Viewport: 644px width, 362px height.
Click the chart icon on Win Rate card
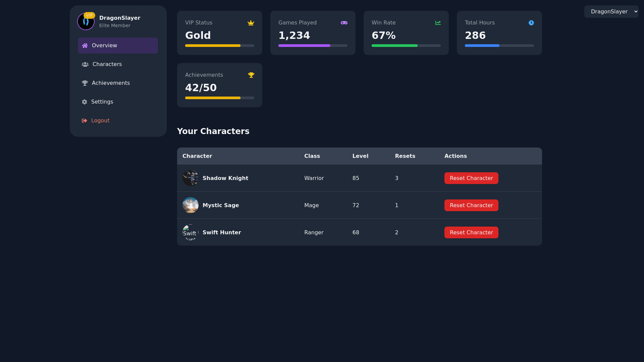[x=438, y=23]
